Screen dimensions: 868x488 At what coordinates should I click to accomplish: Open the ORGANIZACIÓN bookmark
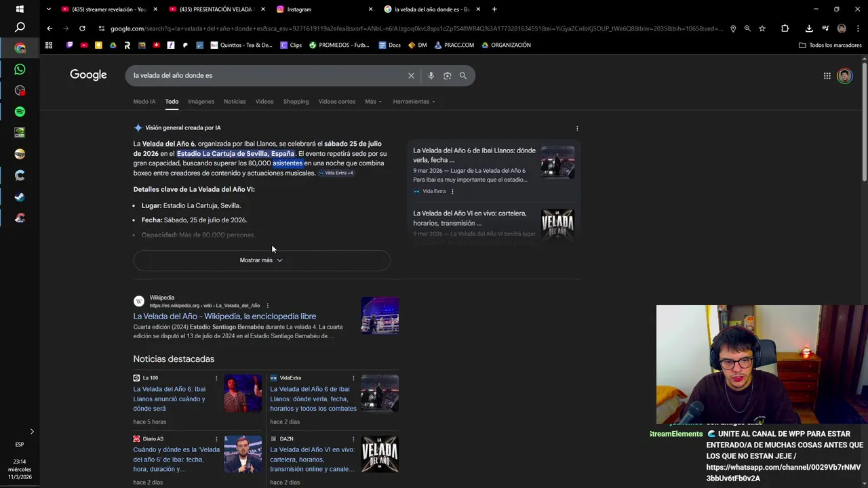506,45
